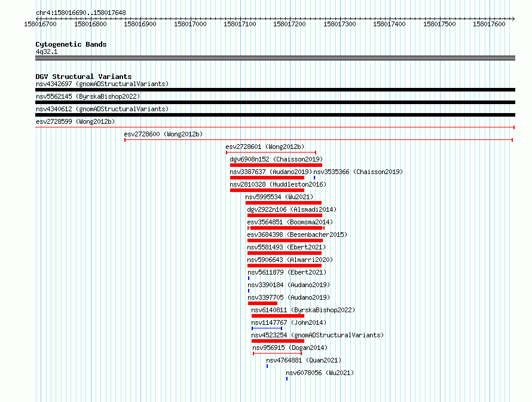The width and height of the screenshot is (532, 402).
Task: Click the Cytogenetic Bands track heading
Action: pyautogui.click(x=71, y=44)
